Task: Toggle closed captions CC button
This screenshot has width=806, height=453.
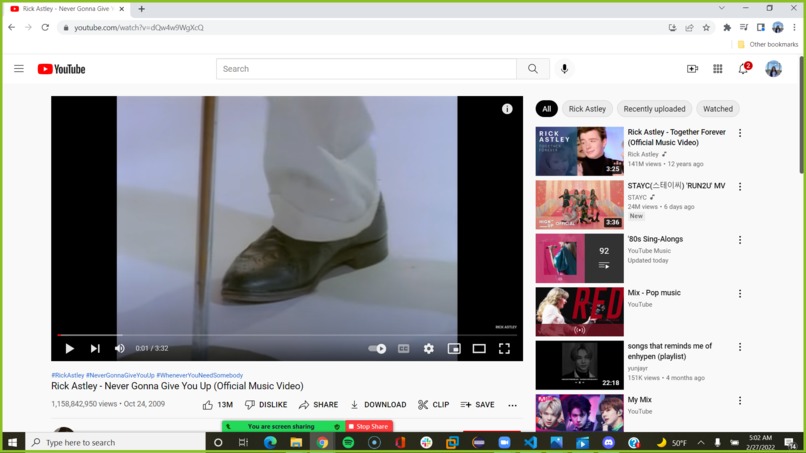Action: pos(404,349)
